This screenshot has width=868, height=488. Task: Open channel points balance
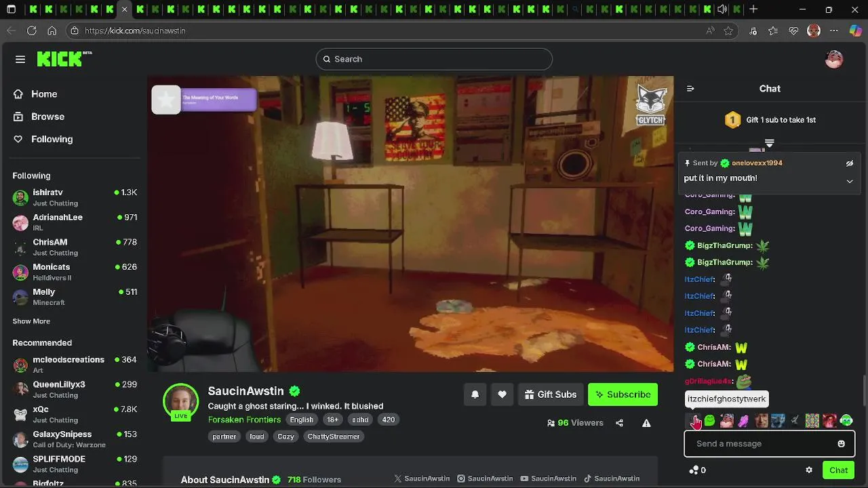pos(697,470)
